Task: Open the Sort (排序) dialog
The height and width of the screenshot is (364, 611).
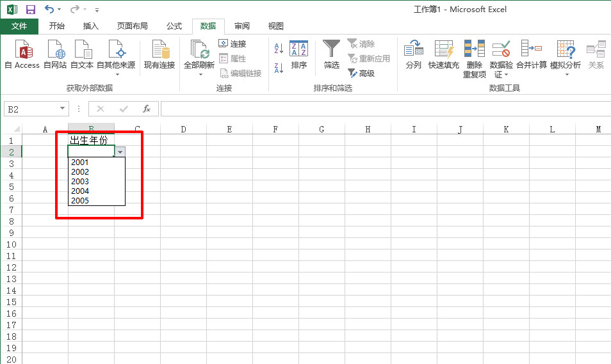Action: coord(298,54)
